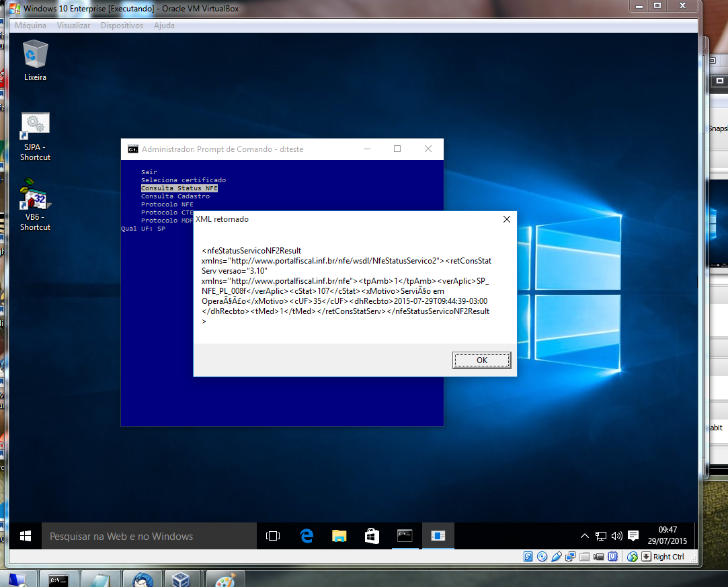The image size is (728, 587).
Task: Open the Dispositivos menu
Action: click(122, 26)
